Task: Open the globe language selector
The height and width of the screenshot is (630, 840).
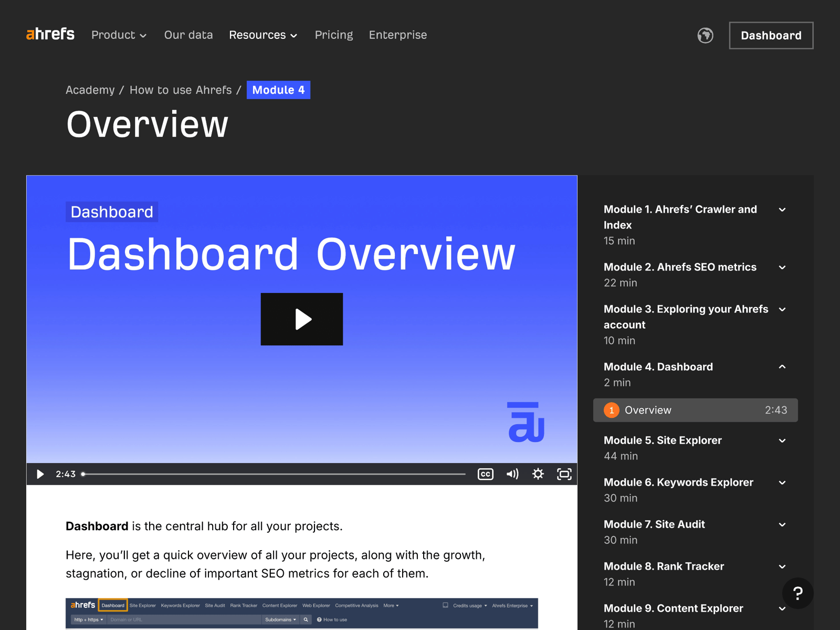Action: coord(705,35)
